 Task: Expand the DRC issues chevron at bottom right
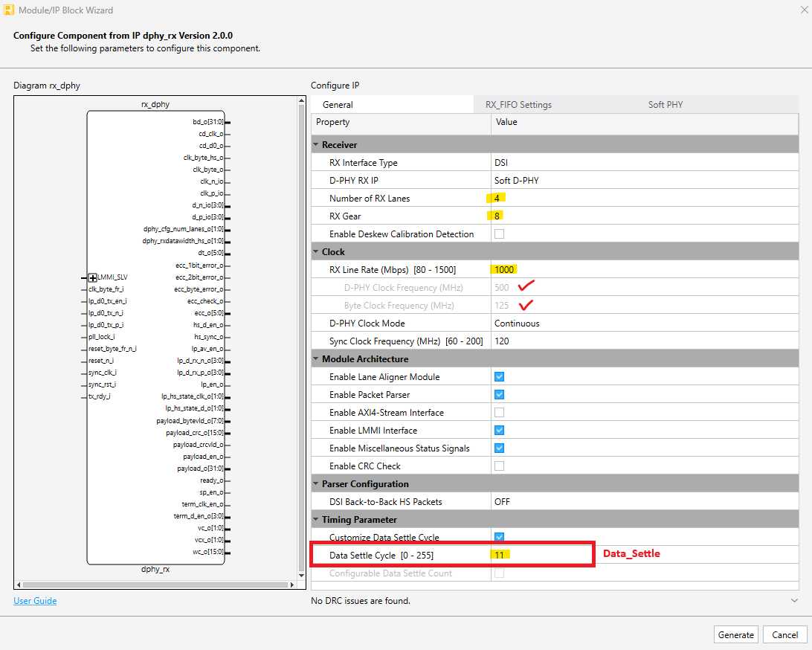point(795,600)
